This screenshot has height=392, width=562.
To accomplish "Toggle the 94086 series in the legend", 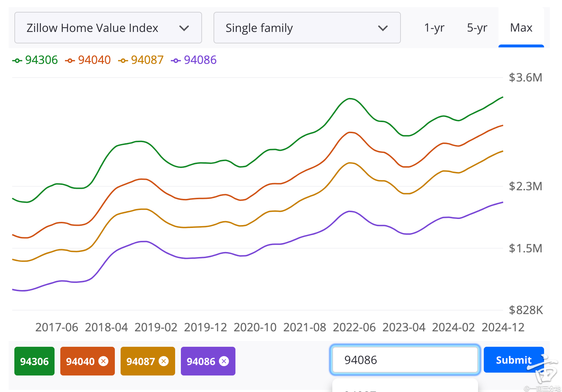I will 194,60.
